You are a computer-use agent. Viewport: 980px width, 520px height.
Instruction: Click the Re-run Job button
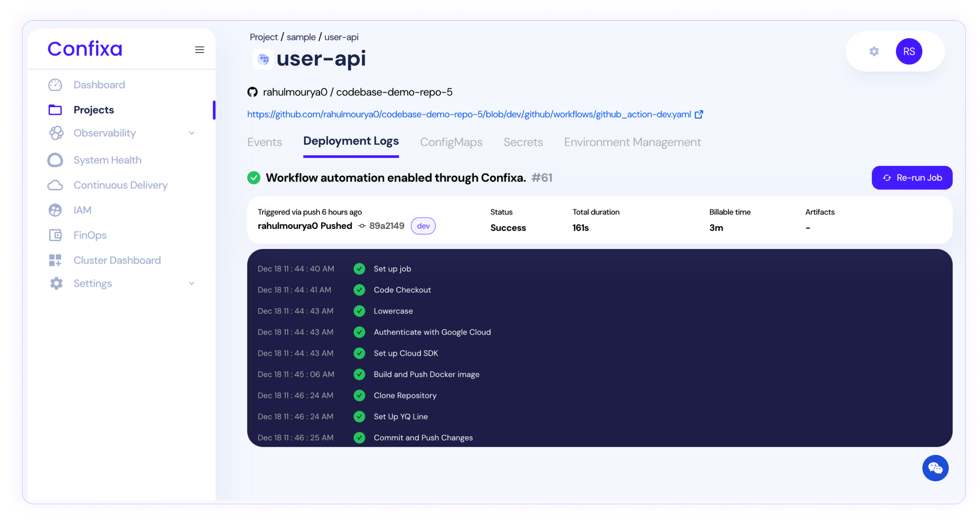[911, 178]
